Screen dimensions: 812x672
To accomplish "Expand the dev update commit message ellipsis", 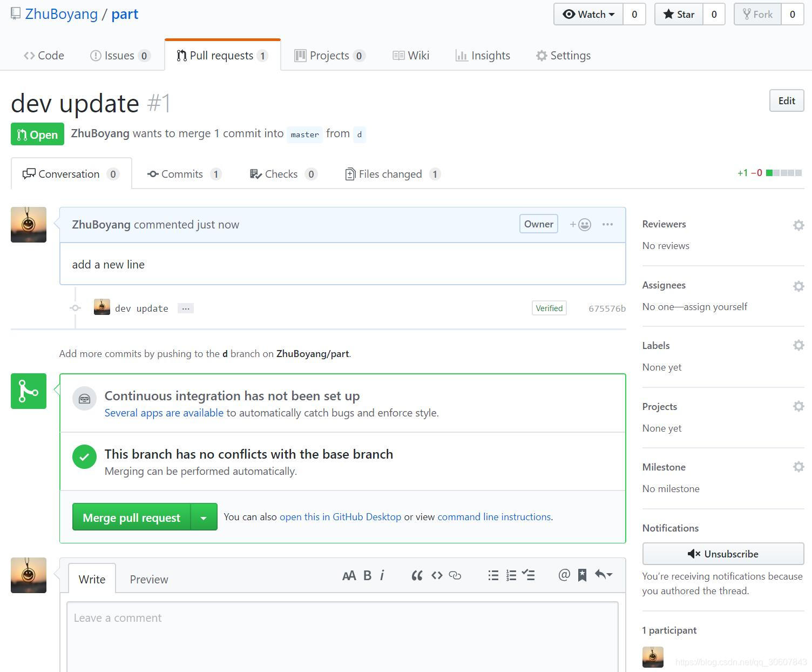I will pos(186,308).
